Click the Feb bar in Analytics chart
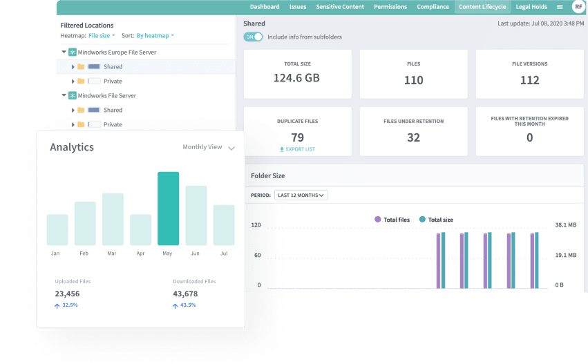This screenshot has height=364, width=588. tap(85, 223)
